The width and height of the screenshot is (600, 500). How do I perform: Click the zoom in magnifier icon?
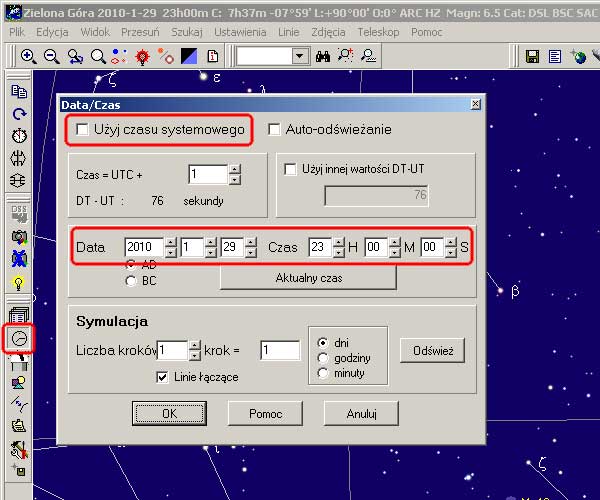pos(28,56)
